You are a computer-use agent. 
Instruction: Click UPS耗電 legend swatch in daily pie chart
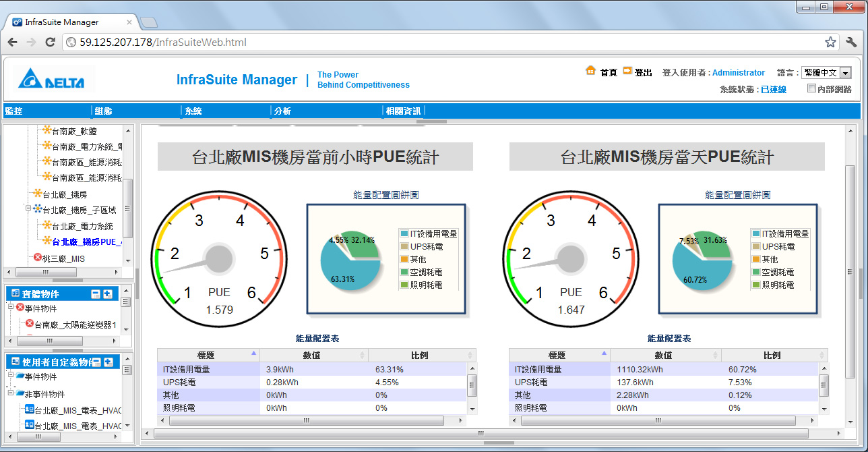tap(756, 246)
